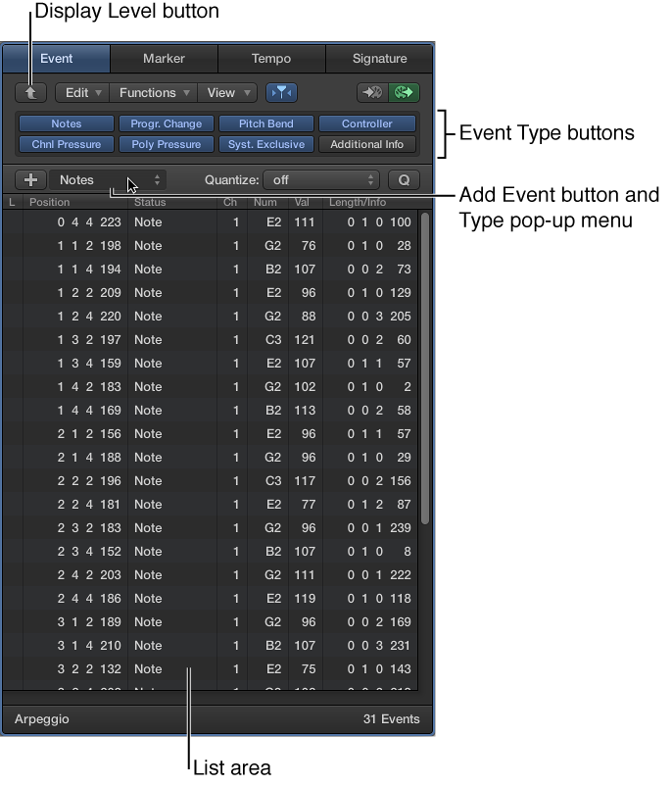The width and height of the screenshot is (672, 786).
Task: Click the Val column header
Action: pyautogui.click(x=306, y=202)
